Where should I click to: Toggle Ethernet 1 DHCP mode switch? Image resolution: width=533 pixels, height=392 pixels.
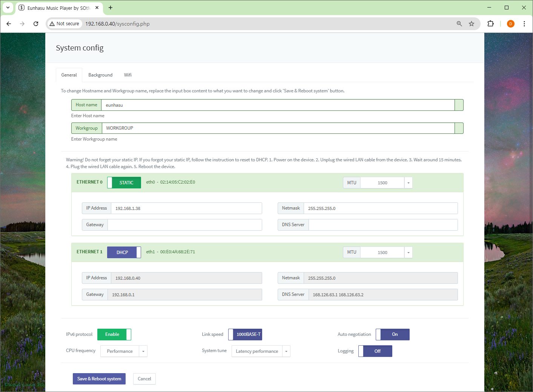pyautogui.click(x=124, y=253)
